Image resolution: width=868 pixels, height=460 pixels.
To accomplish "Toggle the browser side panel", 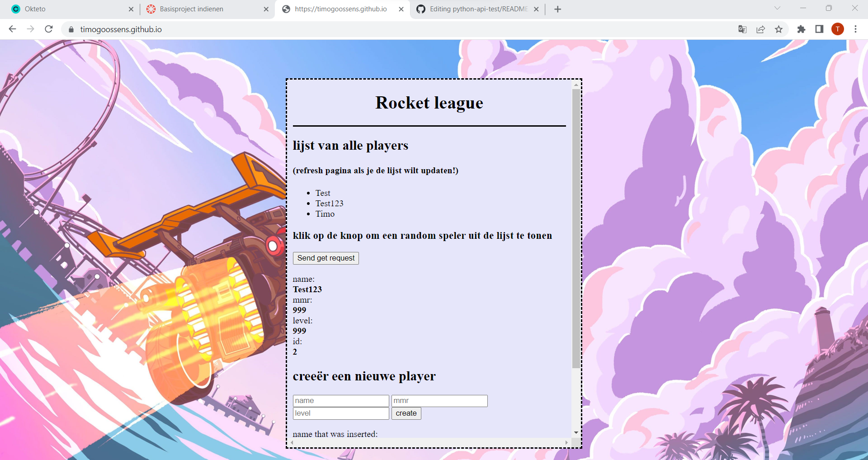I will pos(819,29).
